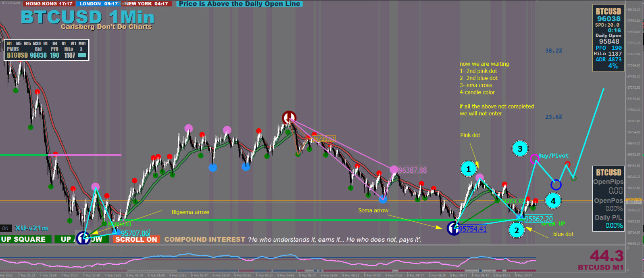Image resolution: width=644 pixels, height=278 pixels.
Task: Click the COMPOUND INTEREST quote text
Action: 293,240
